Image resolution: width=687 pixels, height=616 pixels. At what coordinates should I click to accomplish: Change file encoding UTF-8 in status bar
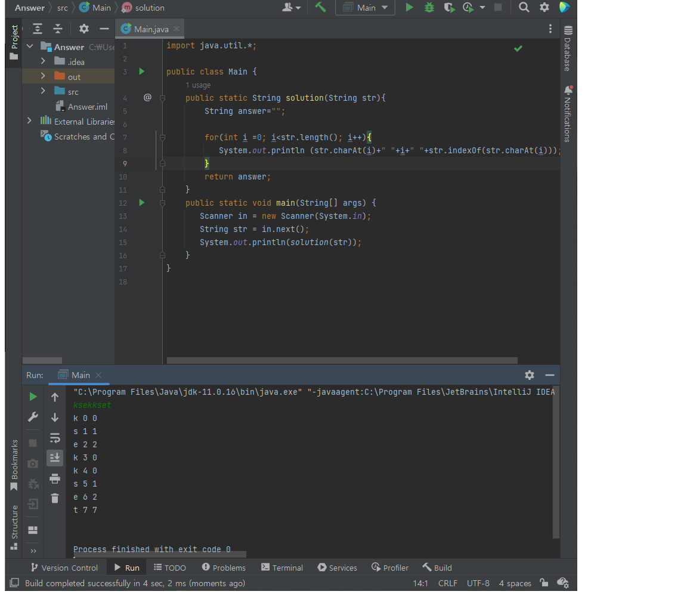point(478,583)
